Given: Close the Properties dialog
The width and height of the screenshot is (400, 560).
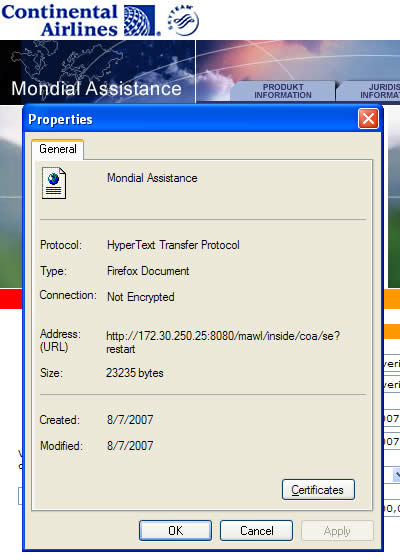Looking at the screenshot, I should click(x=368, y=119).
